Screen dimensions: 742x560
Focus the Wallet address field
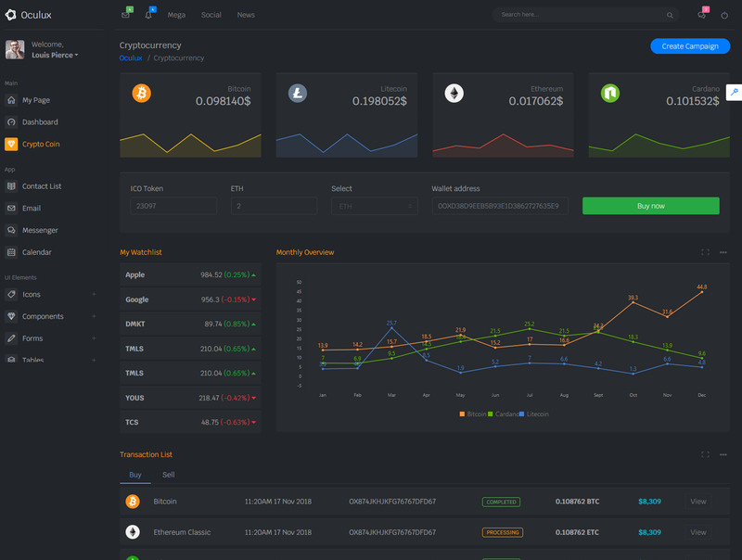(x=500, y=206)
